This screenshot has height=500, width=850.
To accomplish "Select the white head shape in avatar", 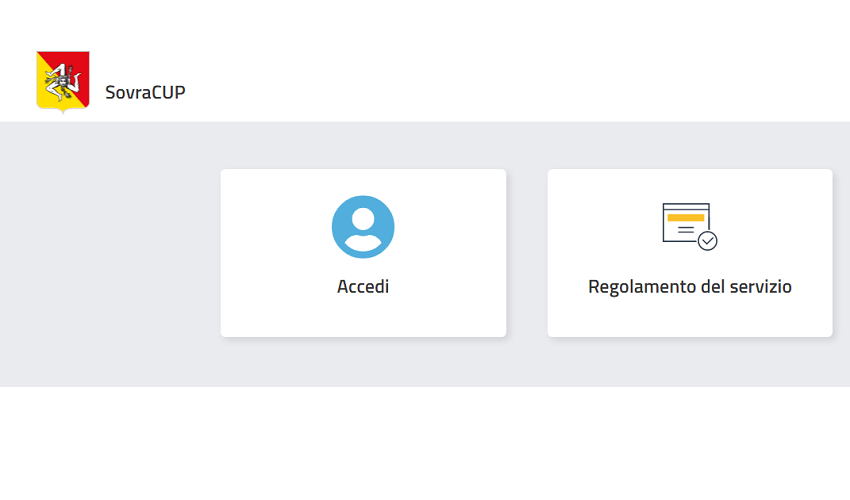I will tap(363, 219).
